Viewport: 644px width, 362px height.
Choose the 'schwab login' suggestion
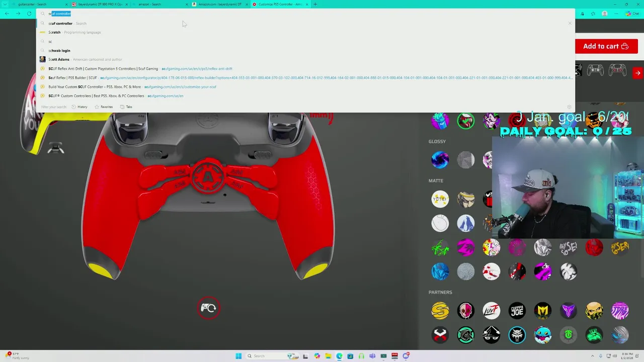[306, 50]
